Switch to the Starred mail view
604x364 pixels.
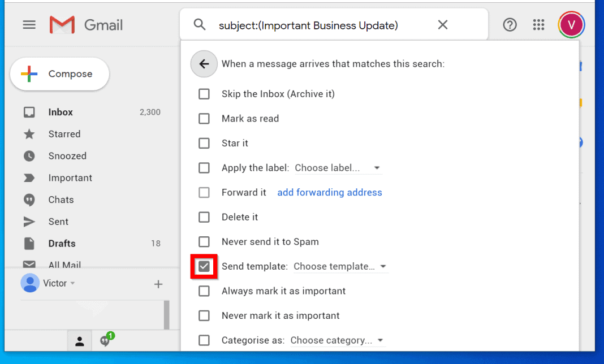click(64, 134)
